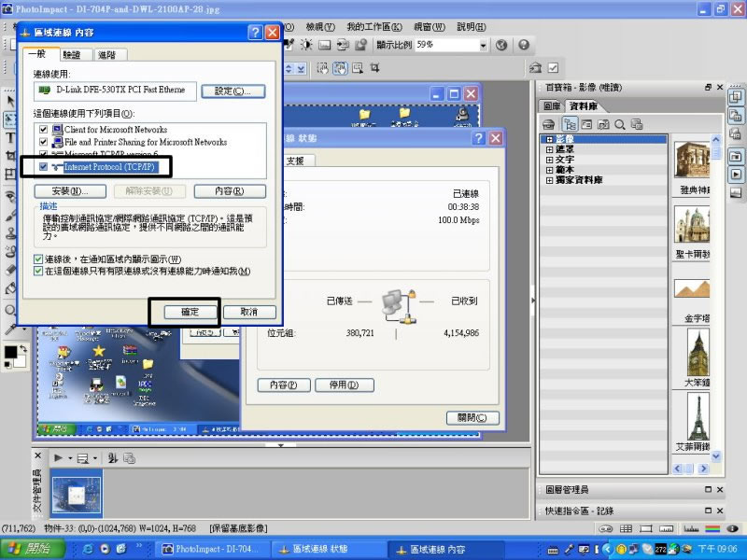Viewport: 747px width, 560px height.
Task: Open the double-chevron dropdown on attribute toolbar
Action: point(301,68)
